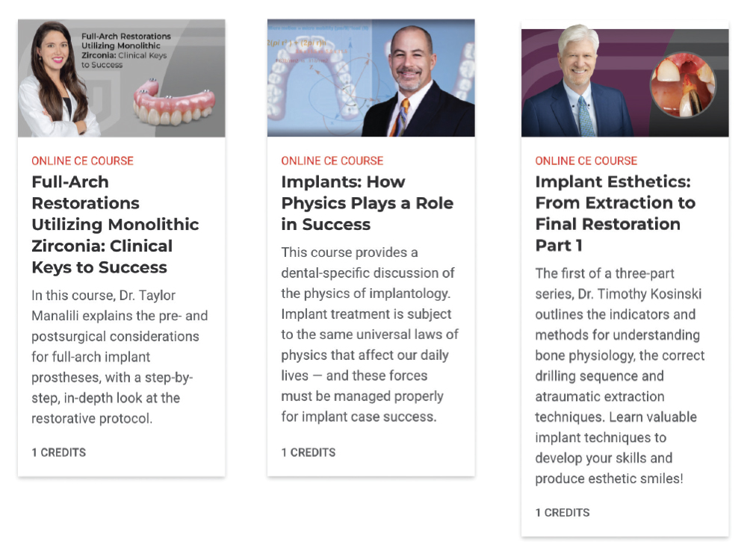Click the Implants: How Physics Plays a Role title
Viewport: 747px width, 560px height.
click(367, 203)
